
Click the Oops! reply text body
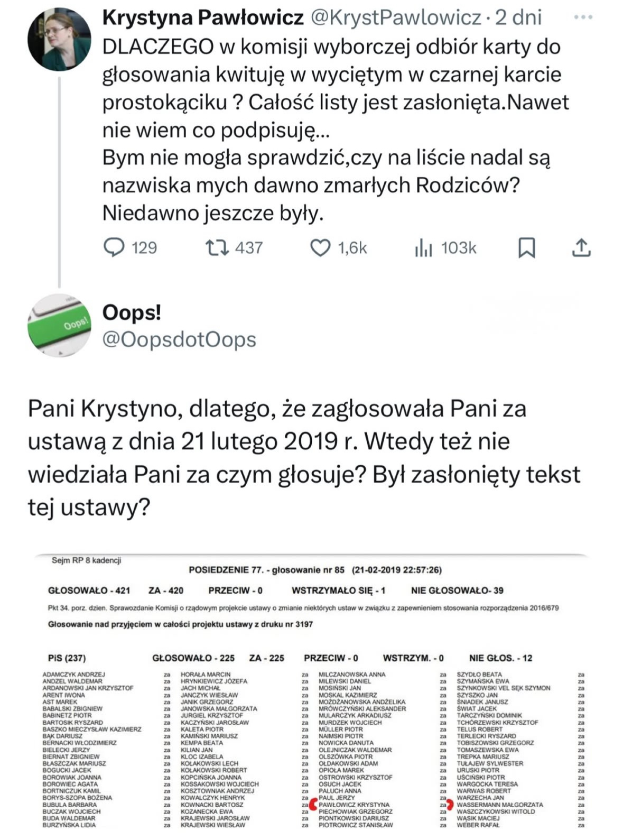(x=304, y=458)
